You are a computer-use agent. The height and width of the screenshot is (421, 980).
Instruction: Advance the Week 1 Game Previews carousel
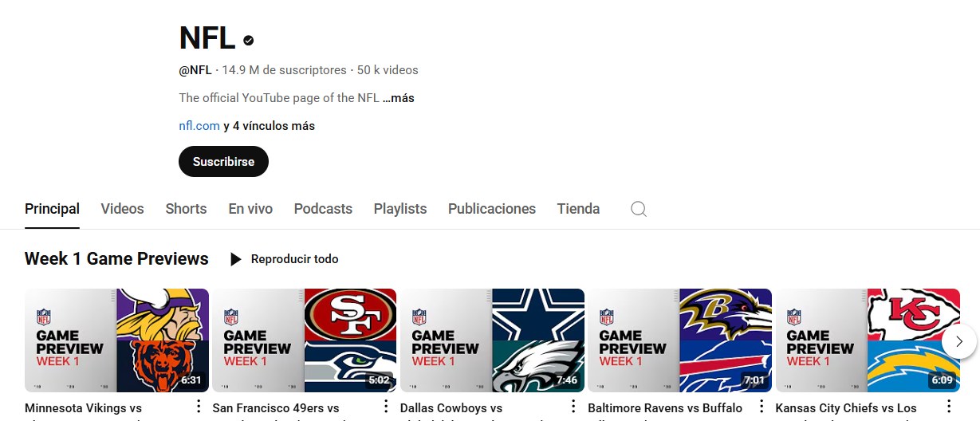coord(959,341)
